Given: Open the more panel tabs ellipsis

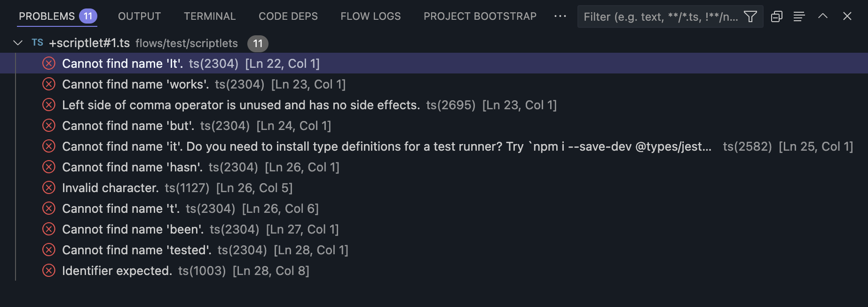Looking at the screenshot, I should point(560,16).
